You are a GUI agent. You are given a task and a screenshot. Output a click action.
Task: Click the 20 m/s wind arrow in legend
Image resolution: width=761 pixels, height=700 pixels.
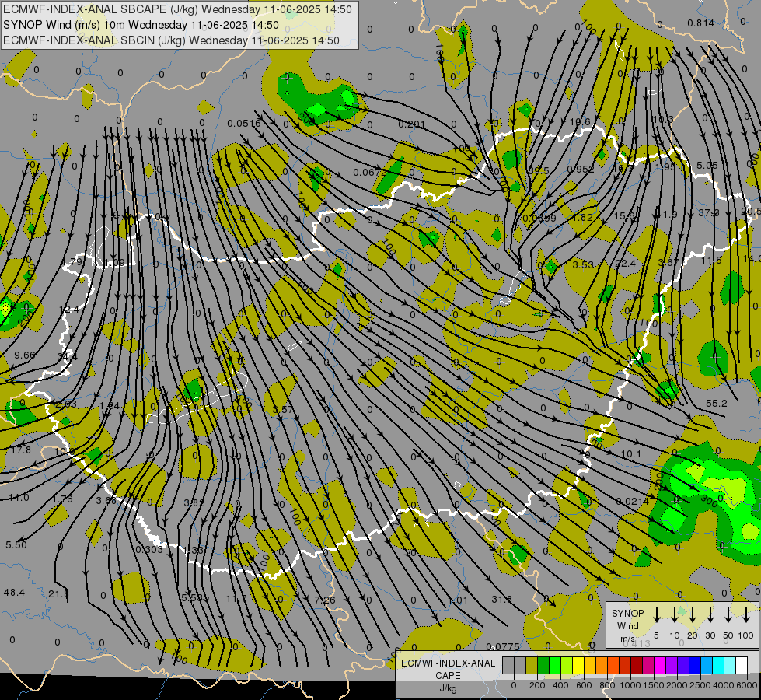tap(693, 615)
